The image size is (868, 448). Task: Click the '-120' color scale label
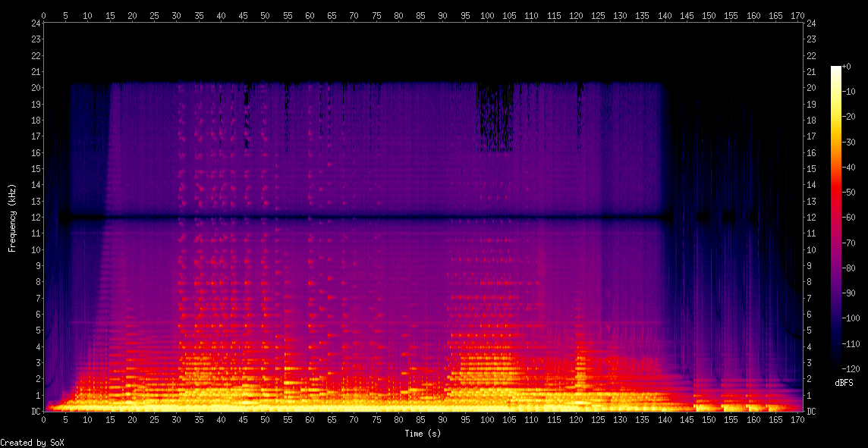(851, 368)
